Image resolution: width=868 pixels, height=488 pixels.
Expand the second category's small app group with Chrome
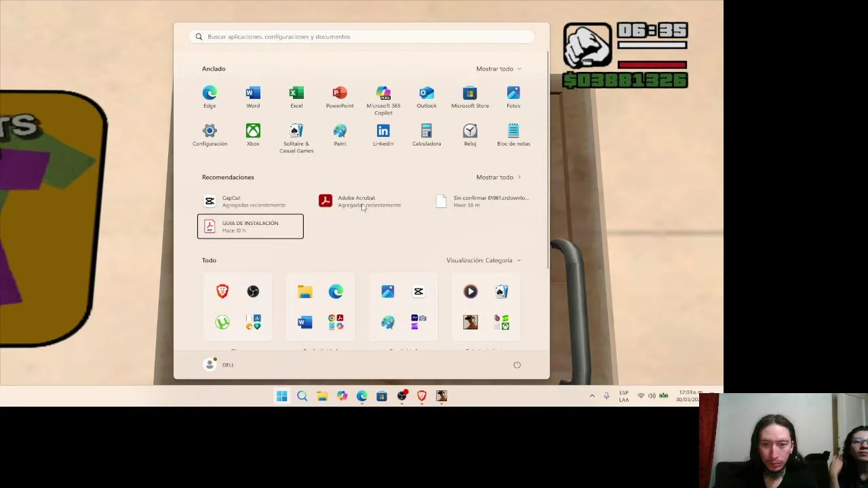(336, 323)
